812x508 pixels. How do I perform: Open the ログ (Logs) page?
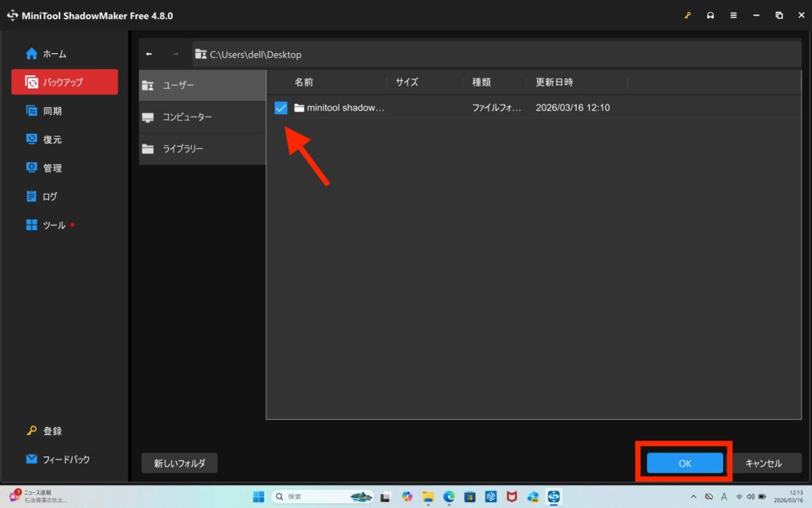click(49, 197)
